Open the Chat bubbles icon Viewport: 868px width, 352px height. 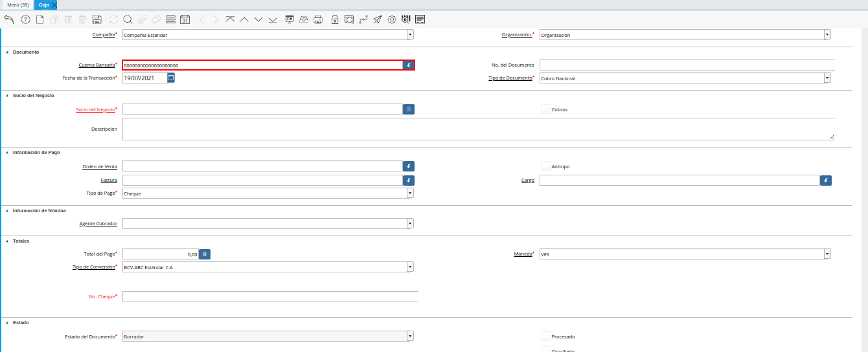156,19
